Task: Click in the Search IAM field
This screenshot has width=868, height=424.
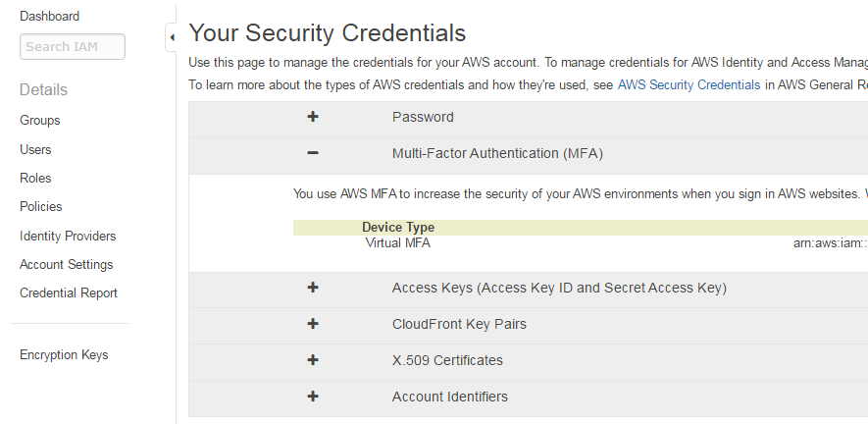Action: 73,46
